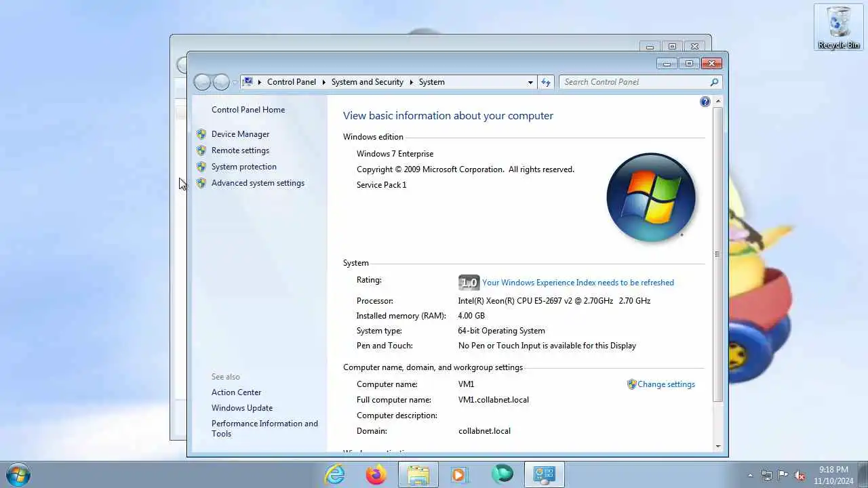Close the System window
This screenshot has width=868, height=488.
[711, 63]
